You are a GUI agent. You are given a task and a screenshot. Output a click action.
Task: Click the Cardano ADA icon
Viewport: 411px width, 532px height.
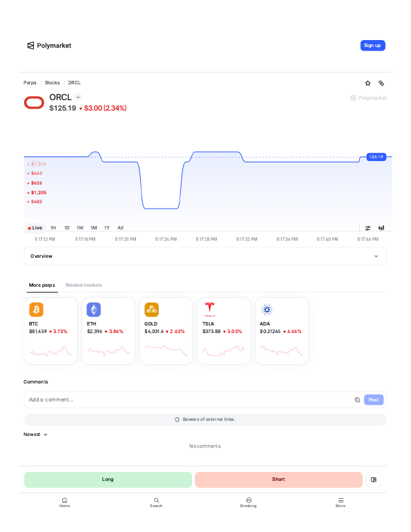pos(267,310)
